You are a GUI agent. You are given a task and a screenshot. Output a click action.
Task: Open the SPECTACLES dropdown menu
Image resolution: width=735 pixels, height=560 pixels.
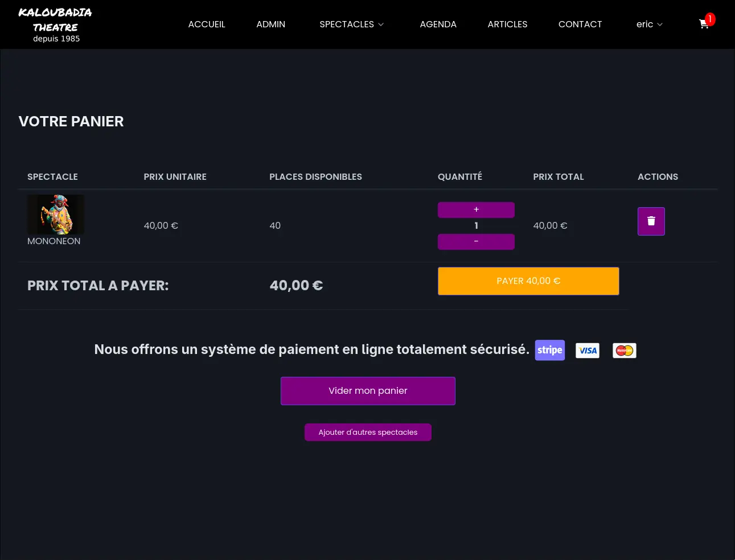point(346,24)
